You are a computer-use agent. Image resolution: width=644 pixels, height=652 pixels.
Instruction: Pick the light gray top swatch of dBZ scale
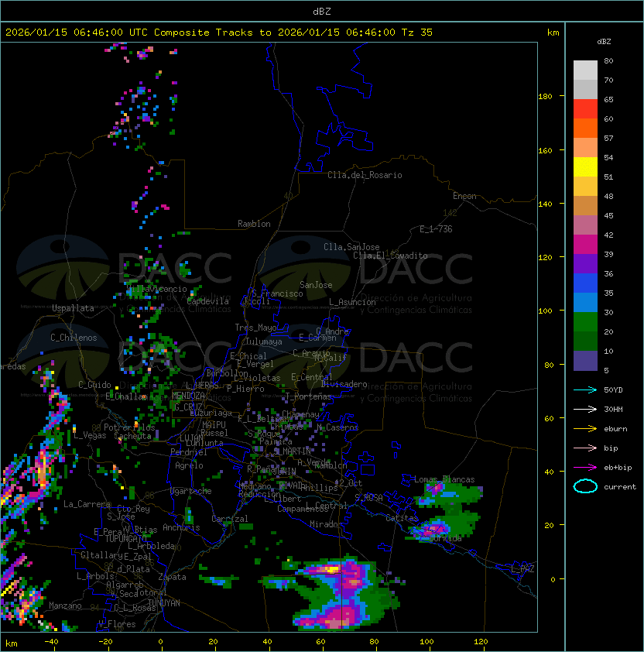(585, 70)
